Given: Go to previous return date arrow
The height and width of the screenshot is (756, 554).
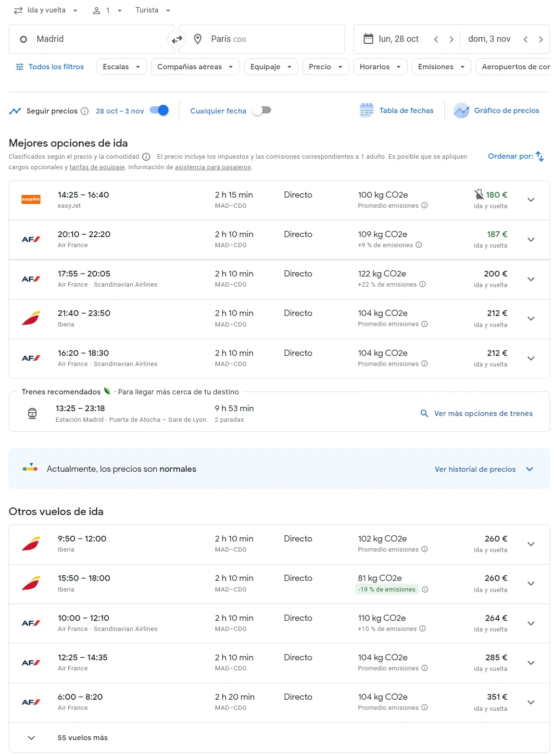Looking at the screenshot, I should (x=526, y=39).
